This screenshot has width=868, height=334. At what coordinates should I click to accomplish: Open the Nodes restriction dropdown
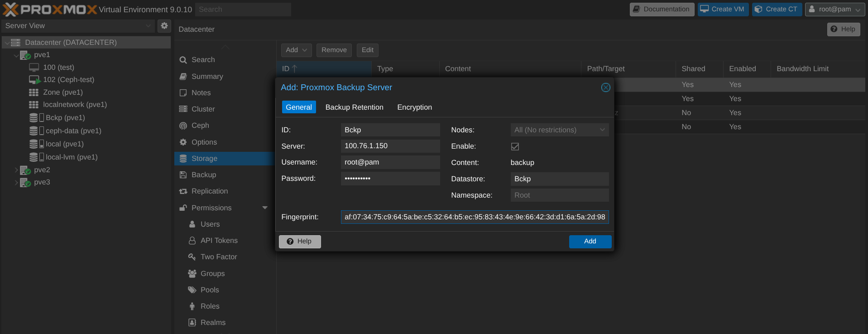tap(559, 130)
